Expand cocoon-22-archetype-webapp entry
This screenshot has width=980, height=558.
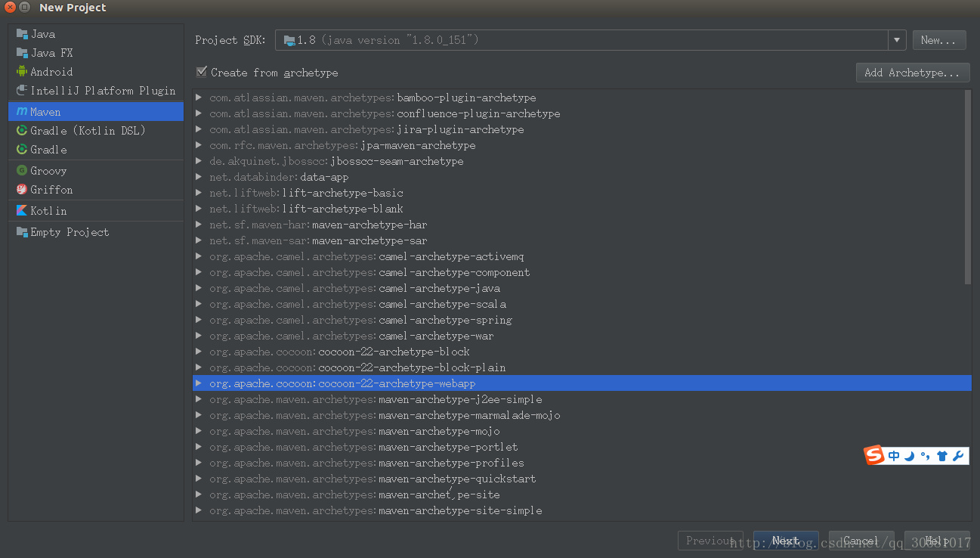(199, 383)
